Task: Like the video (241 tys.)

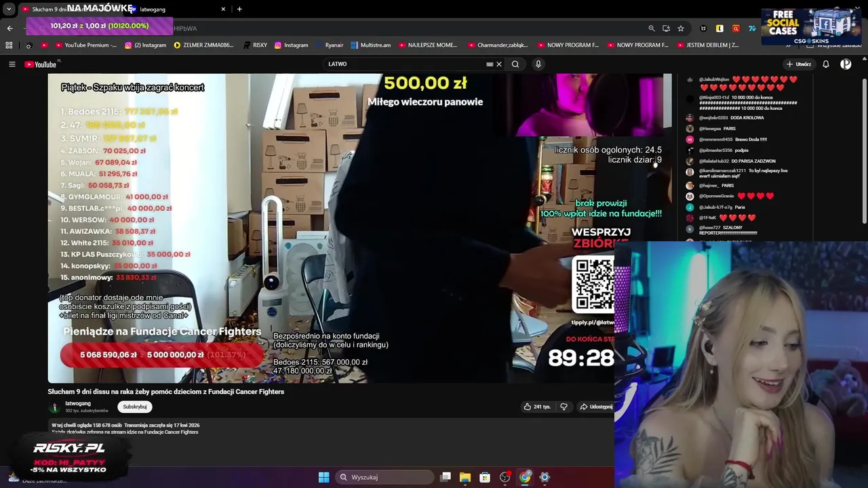Action: (x=536, y=407)
